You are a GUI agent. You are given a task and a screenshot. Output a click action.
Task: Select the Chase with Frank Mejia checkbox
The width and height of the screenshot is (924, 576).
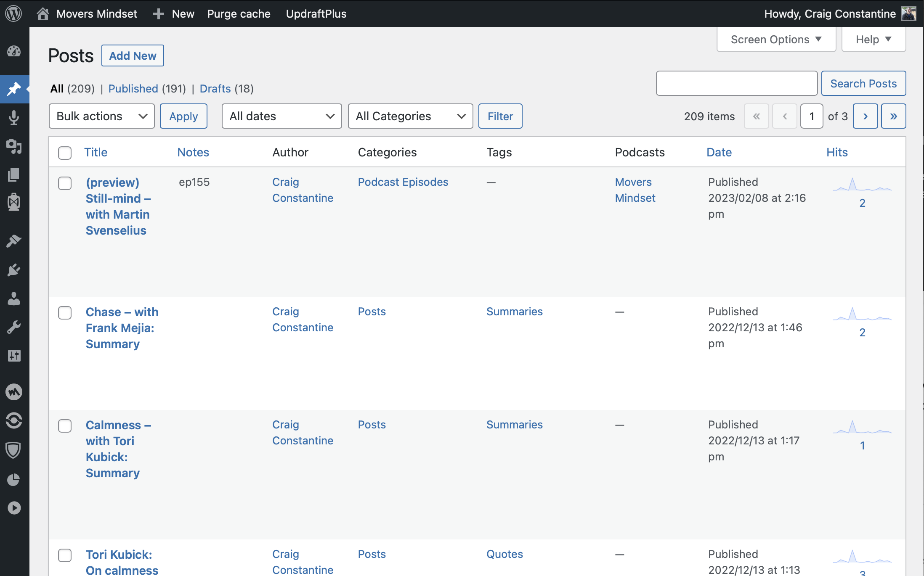pyautogui.click(x=65, y=313)
